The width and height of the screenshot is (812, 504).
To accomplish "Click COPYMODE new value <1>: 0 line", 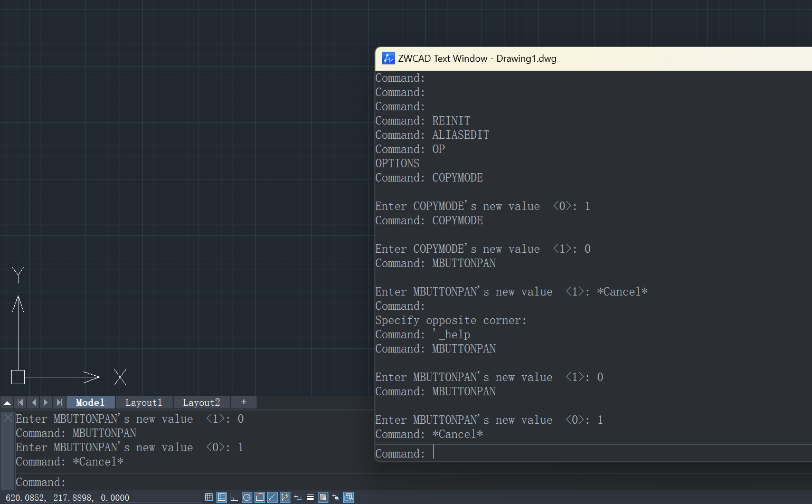I will 483,249.
